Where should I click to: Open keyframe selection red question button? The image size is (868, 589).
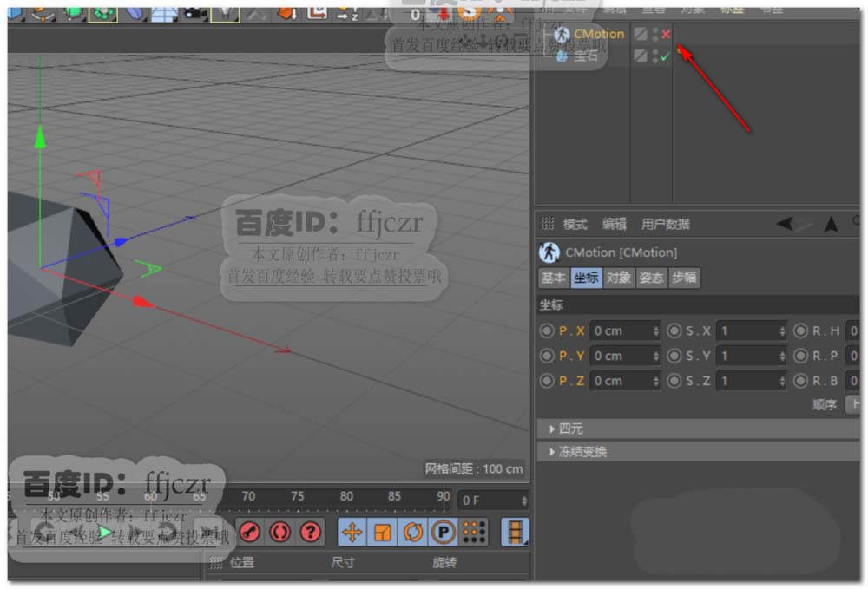[x=311, y=532]
